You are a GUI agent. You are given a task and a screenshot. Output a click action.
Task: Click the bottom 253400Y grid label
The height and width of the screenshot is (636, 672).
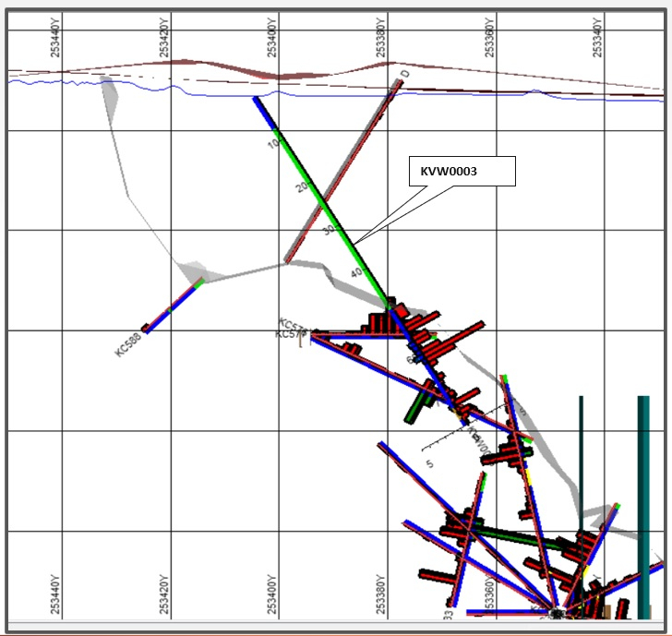(x=273, y=593)
